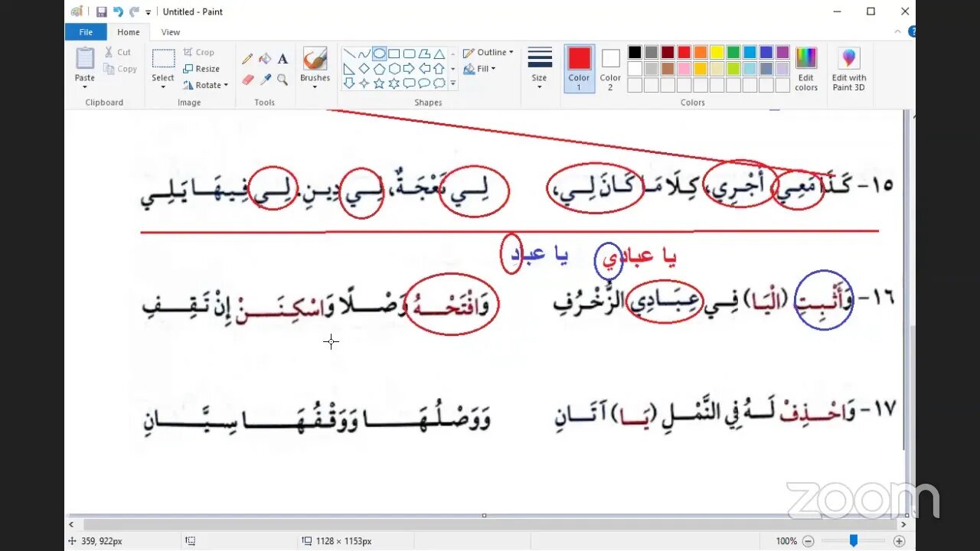The height and width of the screenshot is (551, 980).
Task: Choose the Five-point star shape
Action: pyautogui.click(x=379, y=83)
